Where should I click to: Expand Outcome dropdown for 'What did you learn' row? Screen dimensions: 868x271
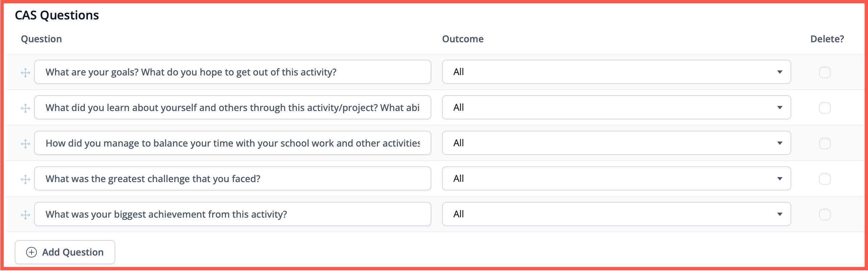click(x=616, y=108)
